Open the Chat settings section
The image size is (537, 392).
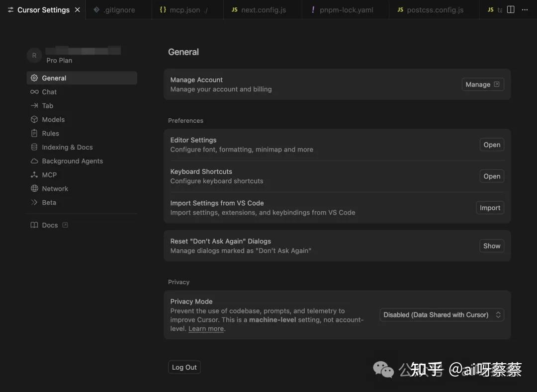pos(49,91)
